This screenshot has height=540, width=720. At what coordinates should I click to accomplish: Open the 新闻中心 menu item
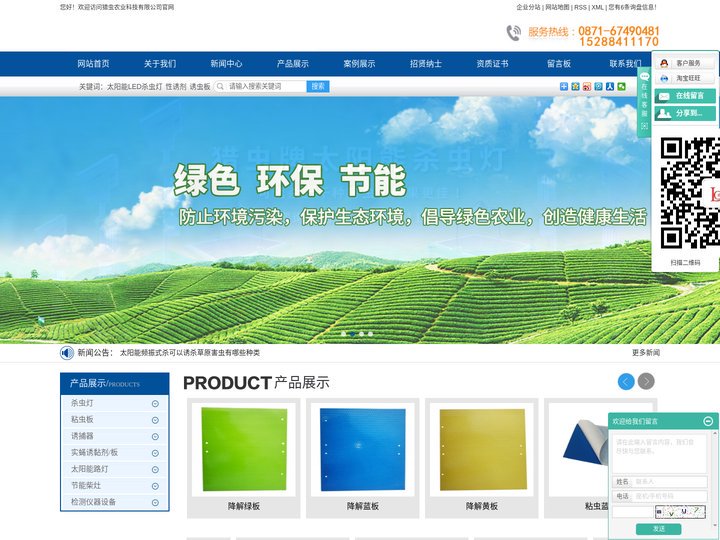click(x=226, y=64)
